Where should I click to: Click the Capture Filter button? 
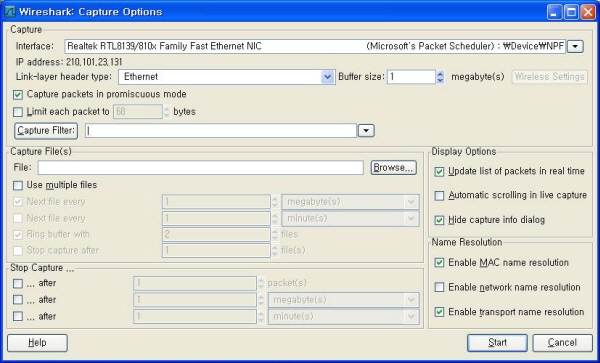(46, 130)
